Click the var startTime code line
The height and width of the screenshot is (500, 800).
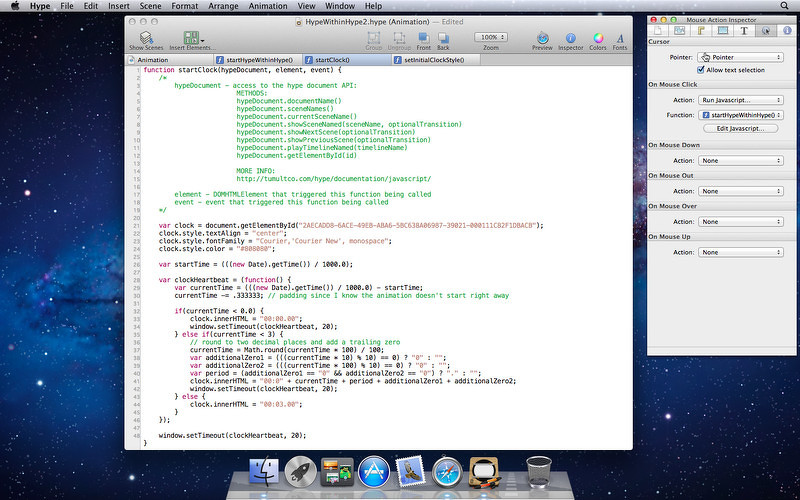coord(256,264)
